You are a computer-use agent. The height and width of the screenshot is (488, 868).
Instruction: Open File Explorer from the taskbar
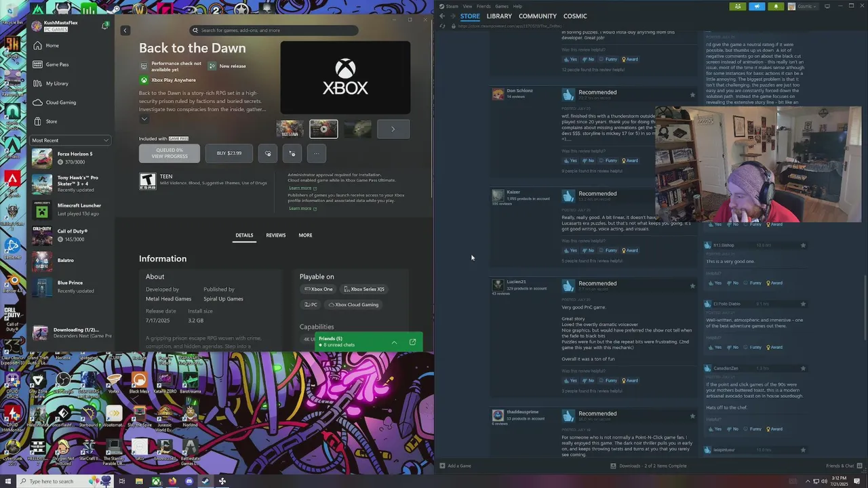tap(139, 481)
